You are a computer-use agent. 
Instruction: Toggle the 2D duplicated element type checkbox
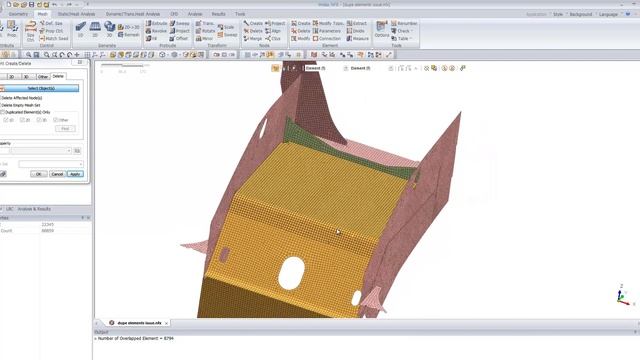[25, 120]
